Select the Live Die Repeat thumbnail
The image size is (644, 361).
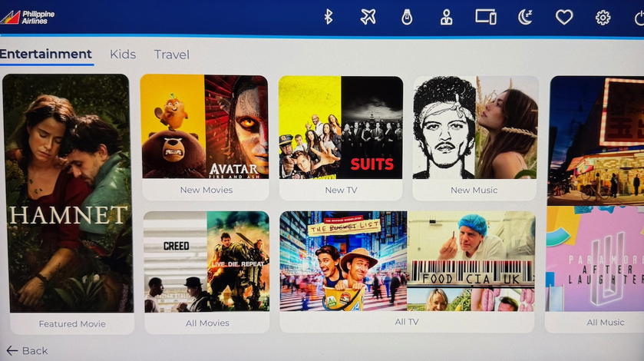click(238, 261)
